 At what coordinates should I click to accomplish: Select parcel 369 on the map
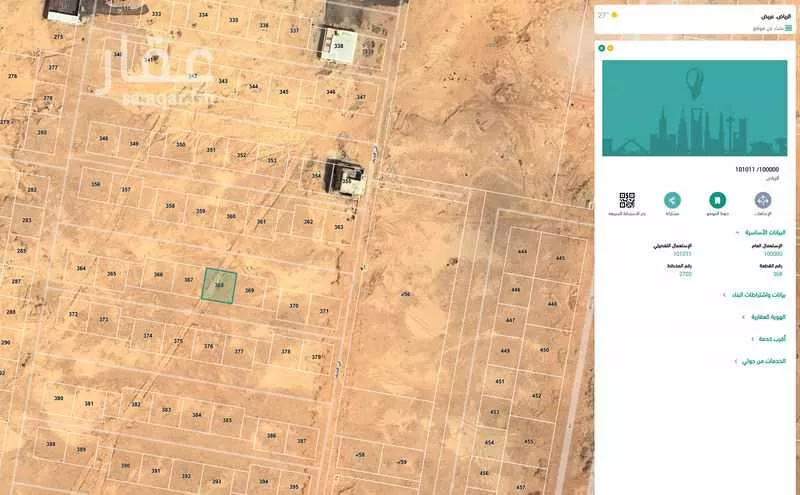click(x=249, y=290)
